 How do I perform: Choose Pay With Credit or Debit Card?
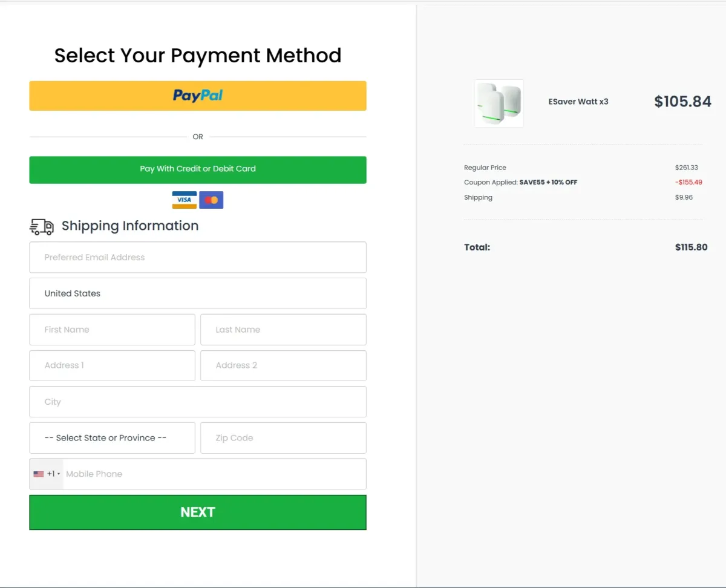point(198,170)
